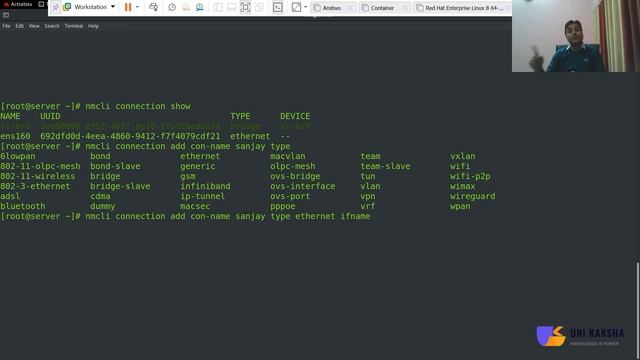The height and width of the screenshot is (360, 640).
Task: Click the 'vxlan' type option
Action: click(462, 156)
